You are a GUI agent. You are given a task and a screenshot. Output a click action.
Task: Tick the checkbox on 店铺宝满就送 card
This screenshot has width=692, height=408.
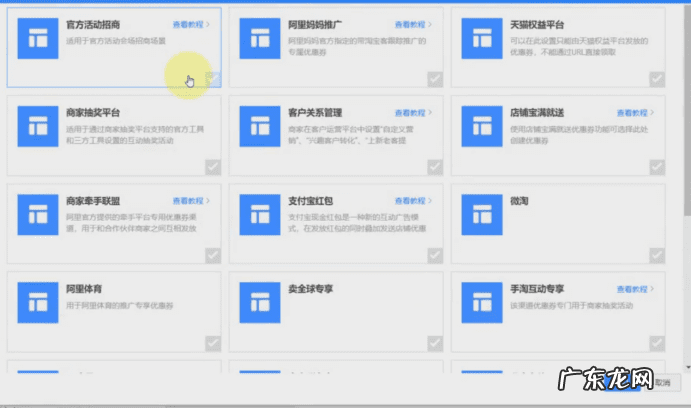(x=657, y=167)
